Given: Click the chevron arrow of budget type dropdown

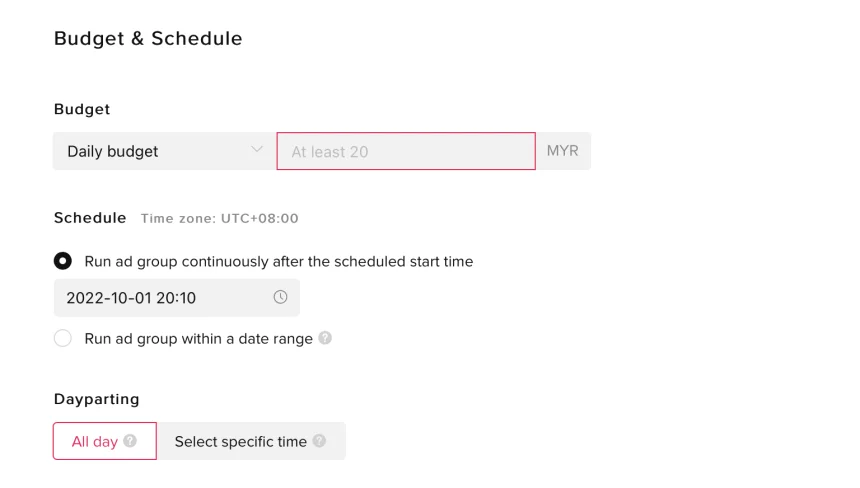Looking at the screenshot, I should tap(256, 151).
